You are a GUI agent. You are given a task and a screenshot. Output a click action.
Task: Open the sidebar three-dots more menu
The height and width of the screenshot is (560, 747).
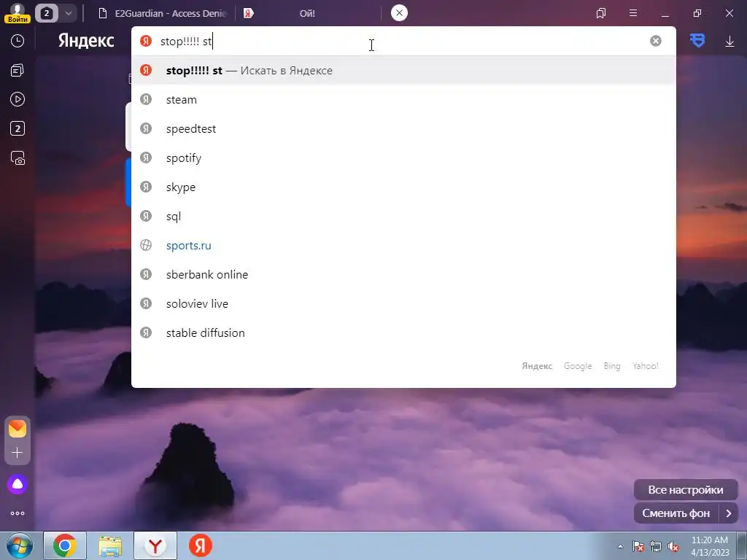click(x=18, y=513)
